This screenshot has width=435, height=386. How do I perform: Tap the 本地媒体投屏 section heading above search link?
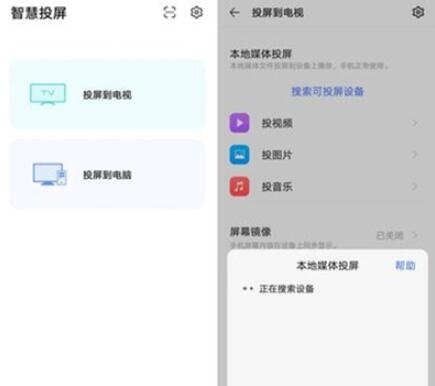coord(261,54)
